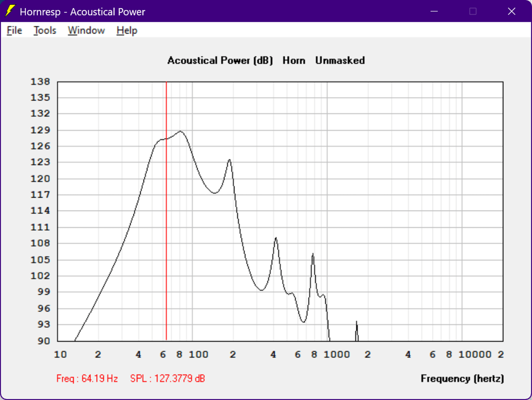The image size is (532, 400).
Task: Click the 'Frequency (hertz)' axis label
Action: point(462,379)
